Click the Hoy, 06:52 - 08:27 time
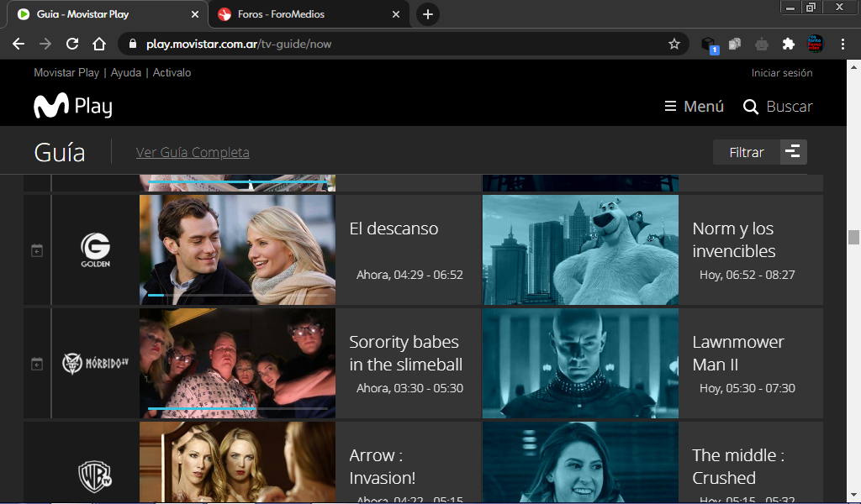The image size is (861, 504). coord(747,275)
